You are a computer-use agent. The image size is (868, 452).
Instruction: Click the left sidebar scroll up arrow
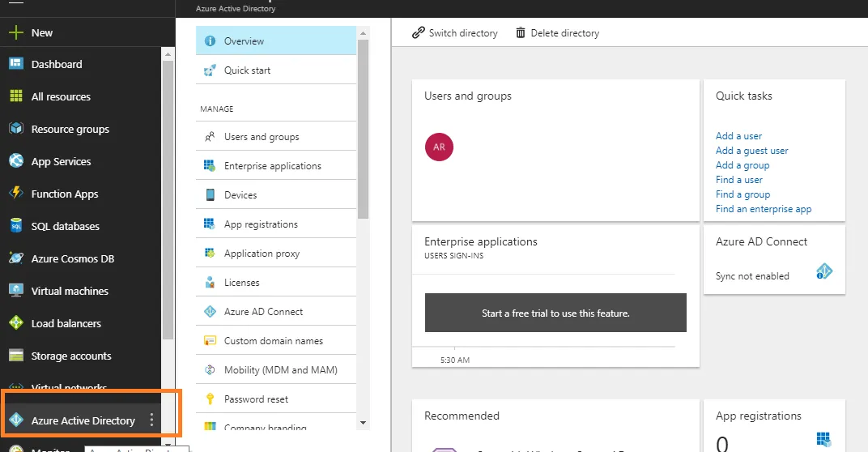pos(168,54)
